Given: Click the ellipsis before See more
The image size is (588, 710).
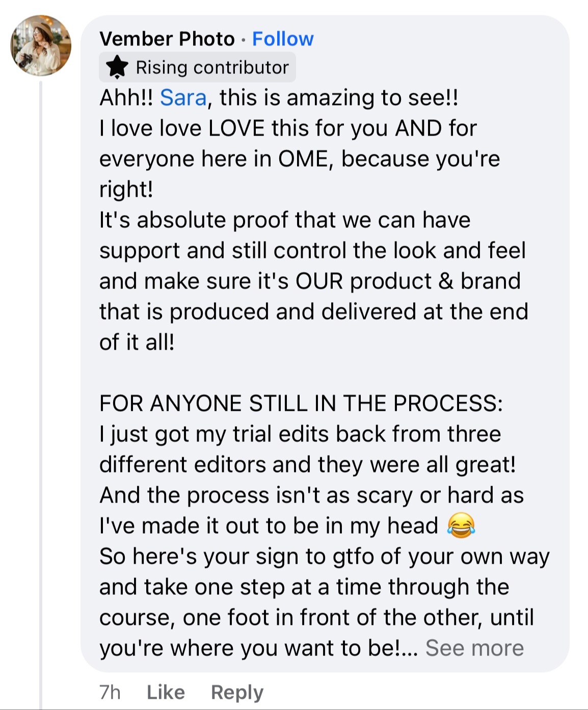Looking at the screenshot, I should (x=409, y=649).
